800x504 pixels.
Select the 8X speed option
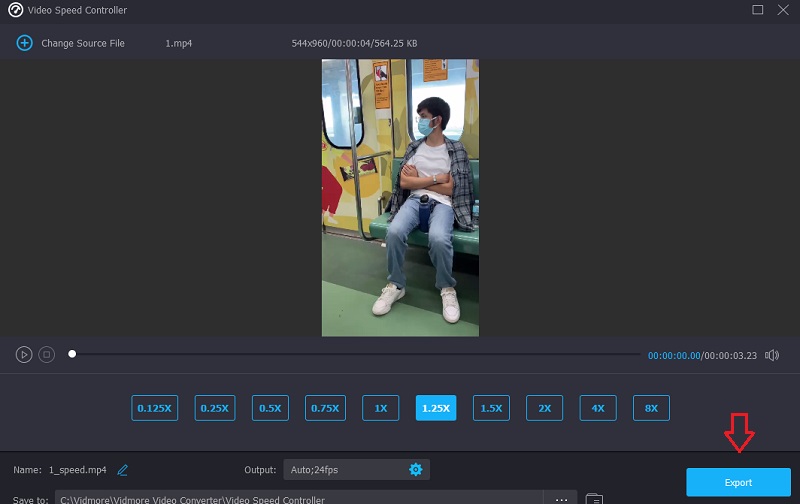(651, 408)
